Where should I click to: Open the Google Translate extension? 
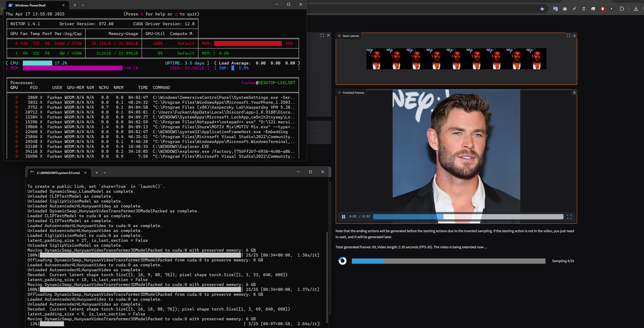tap(555, 9)
